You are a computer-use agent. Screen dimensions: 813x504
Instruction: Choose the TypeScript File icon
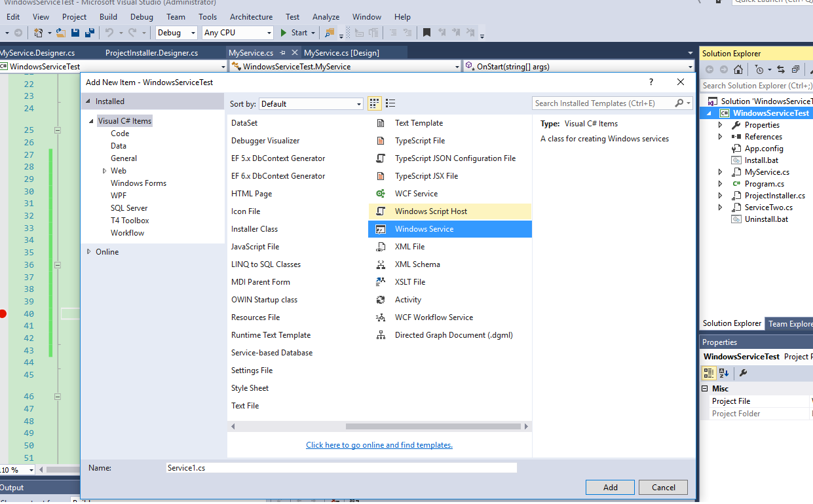click(x=381, y=141)
